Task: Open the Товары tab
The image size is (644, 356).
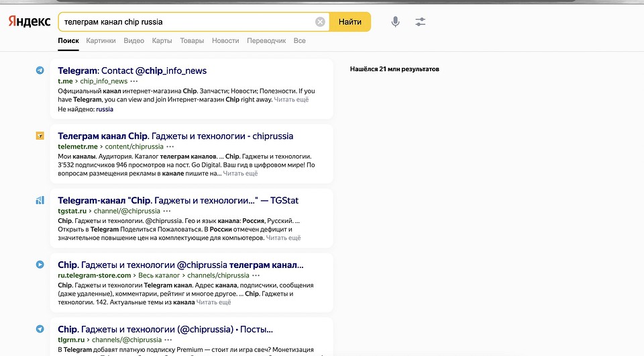Action: click(x=192, y=41)
